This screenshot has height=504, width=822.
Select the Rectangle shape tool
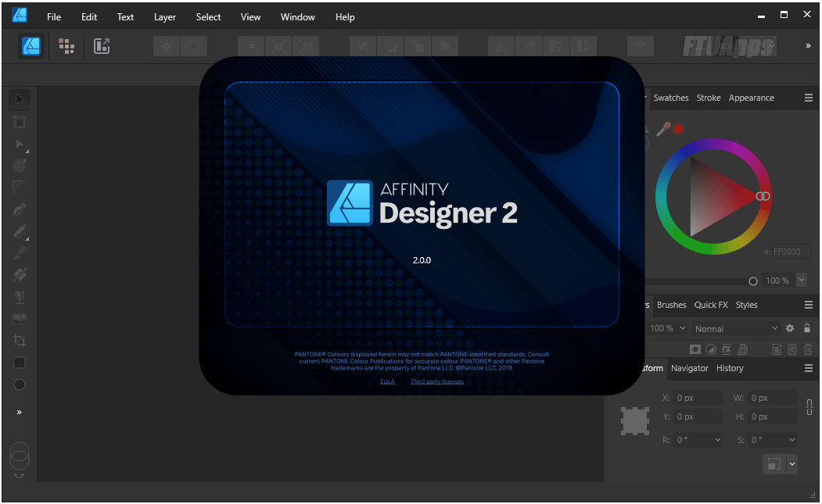[20, 363]
